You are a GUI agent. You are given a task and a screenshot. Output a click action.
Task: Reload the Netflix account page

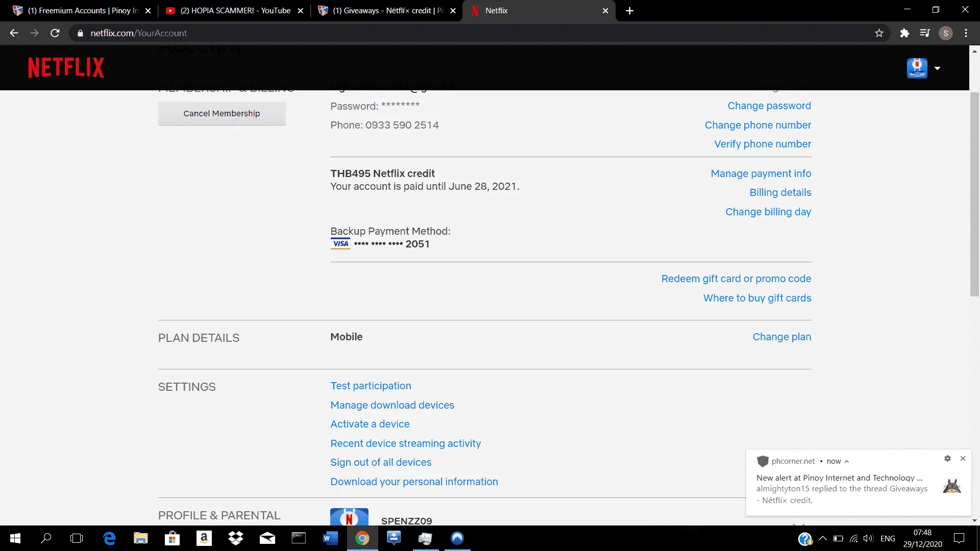tap(55, 33)
